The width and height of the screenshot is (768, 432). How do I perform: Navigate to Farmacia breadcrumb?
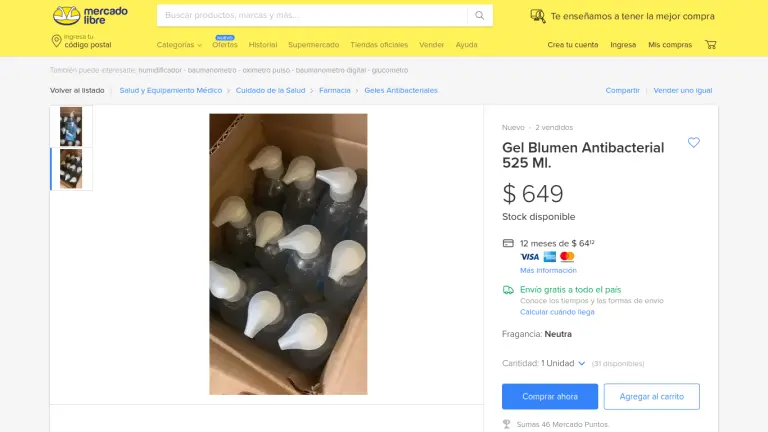pyautogui.click(x=335, y=90)
